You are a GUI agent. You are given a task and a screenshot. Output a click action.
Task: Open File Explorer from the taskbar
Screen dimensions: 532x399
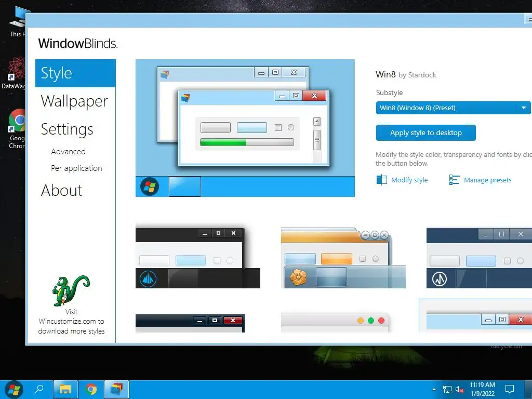point(65,389)
